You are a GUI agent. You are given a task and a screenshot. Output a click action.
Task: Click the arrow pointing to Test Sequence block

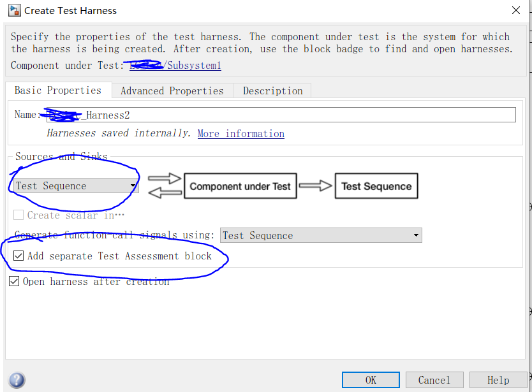pyautogui.click(x=316, y=185)
